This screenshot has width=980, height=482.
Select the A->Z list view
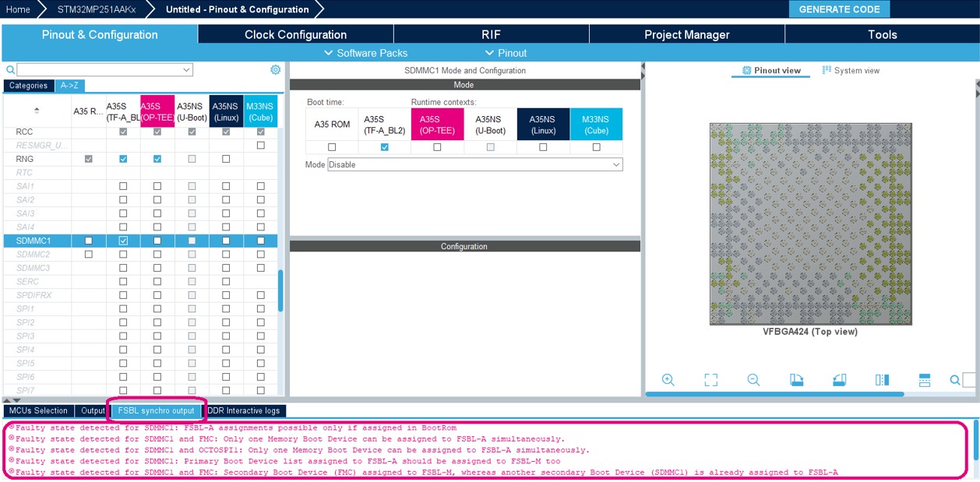(69, 86)
